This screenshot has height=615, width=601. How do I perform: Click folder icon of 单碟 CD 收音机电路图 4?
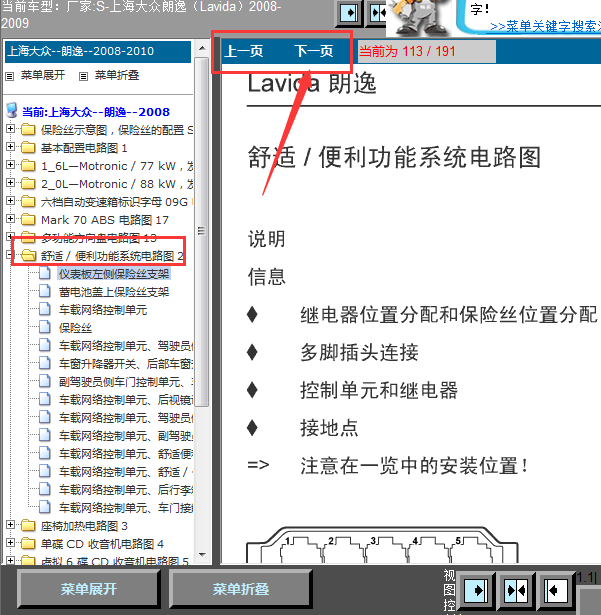[x=28, y=543]
